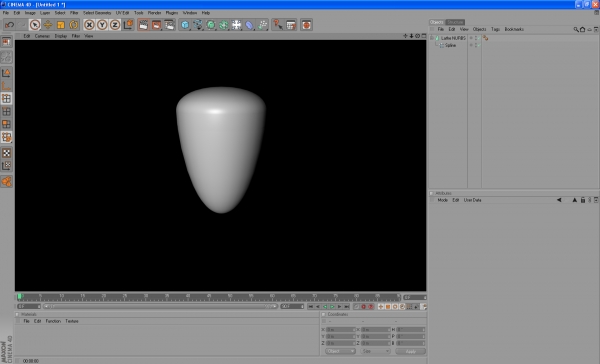This screenshot has width=600, height=364.
Task: Add a Cube primitive object
Action: (185, 25)
